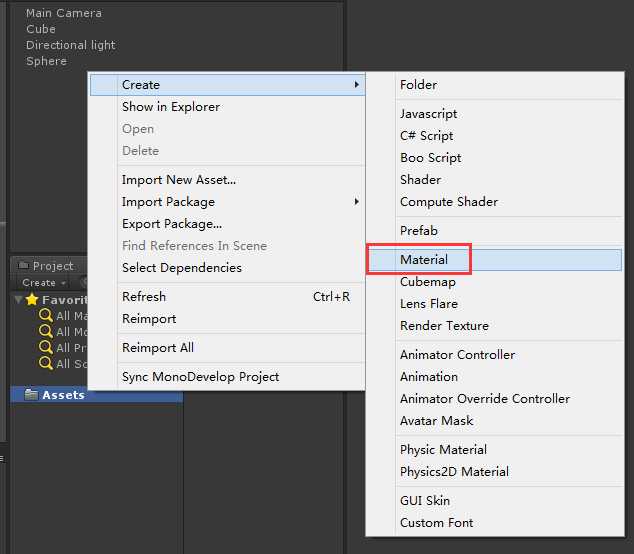This screenshot has height=554, width=634.
Task: Select Main Camera in the Hierarchy
Action: pos(63,13)
